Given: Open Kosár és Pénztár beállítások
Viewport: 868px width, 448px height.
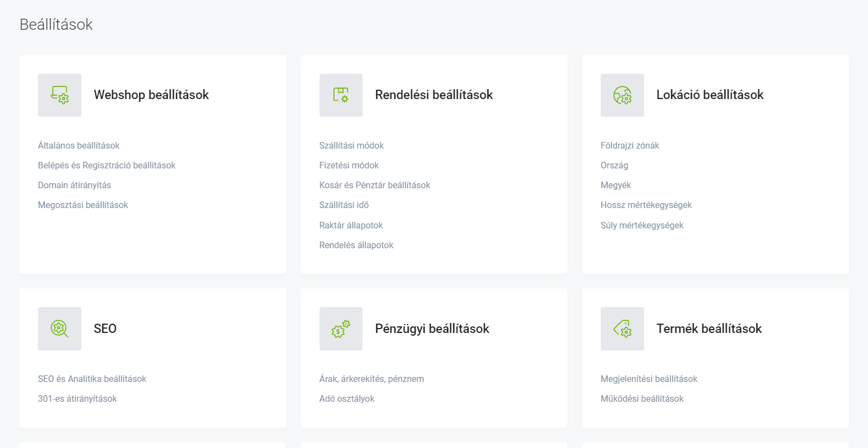Looking at the screenshot, I should (375, 185).
